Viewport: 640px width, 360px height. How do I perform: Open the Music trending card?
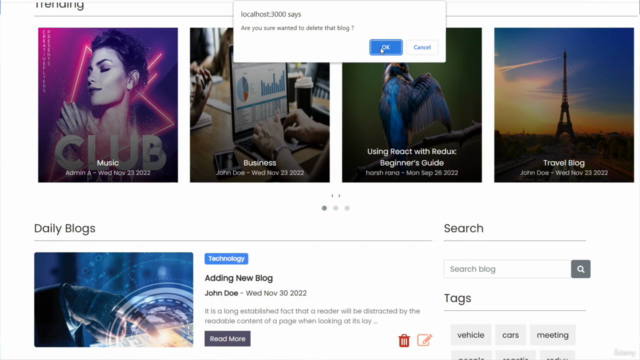click(108, 105)
